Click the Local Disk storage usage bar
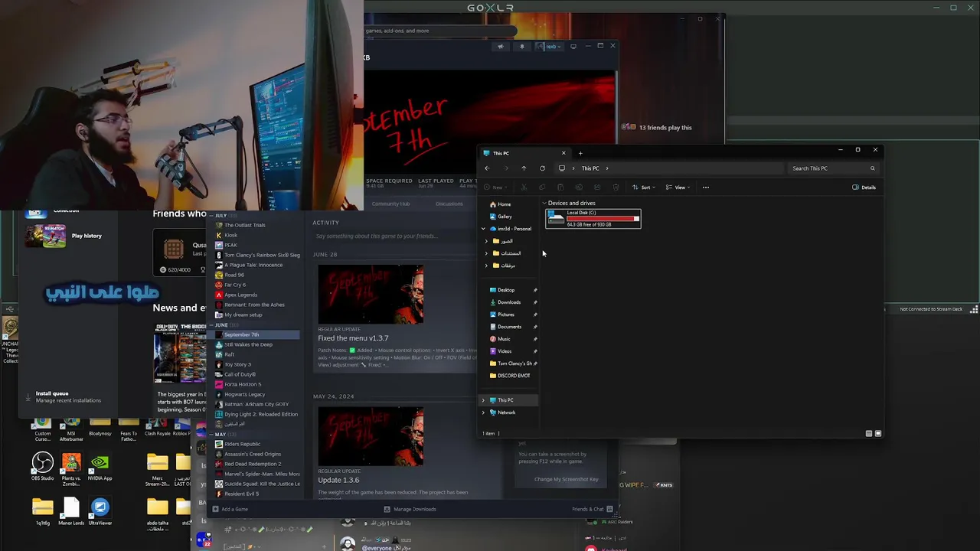 [603, 219]
